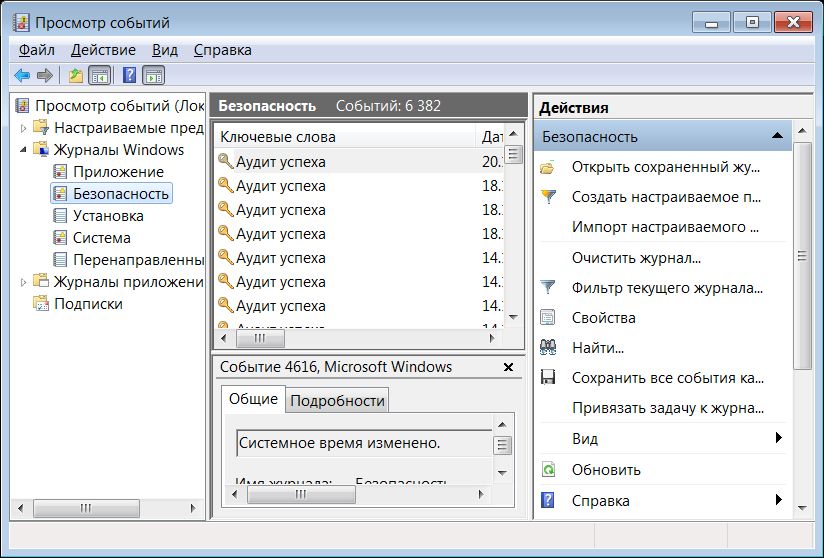Switch to the Общие tab
This screenshot has height=558, width=824.
(253, 399)
